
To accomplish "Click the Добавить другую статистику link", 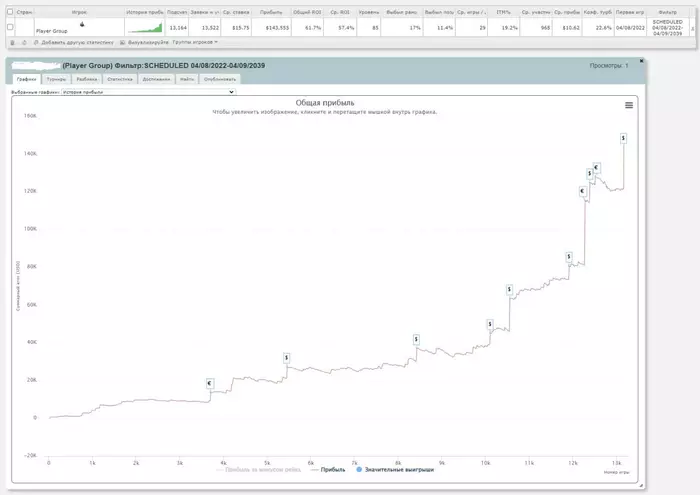I will (x=78, y=42).
